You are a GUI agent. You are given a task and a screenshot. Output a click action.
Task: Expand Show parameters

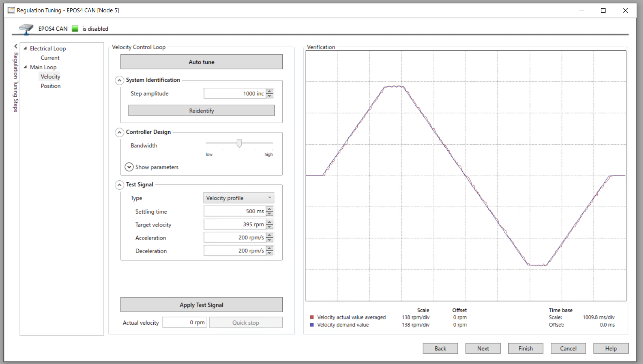click(x=129, y=167)
